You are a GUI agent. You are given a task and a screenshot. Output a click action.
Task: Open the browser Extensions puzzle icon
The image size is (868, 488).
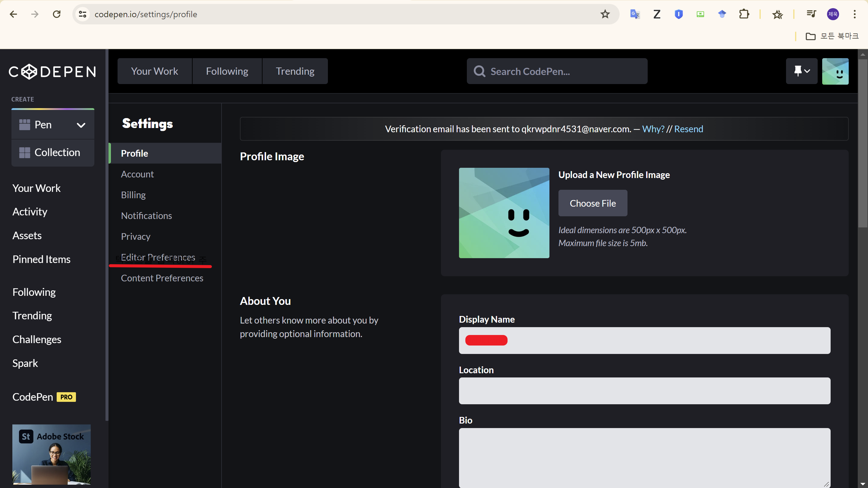tap(744, 14)
